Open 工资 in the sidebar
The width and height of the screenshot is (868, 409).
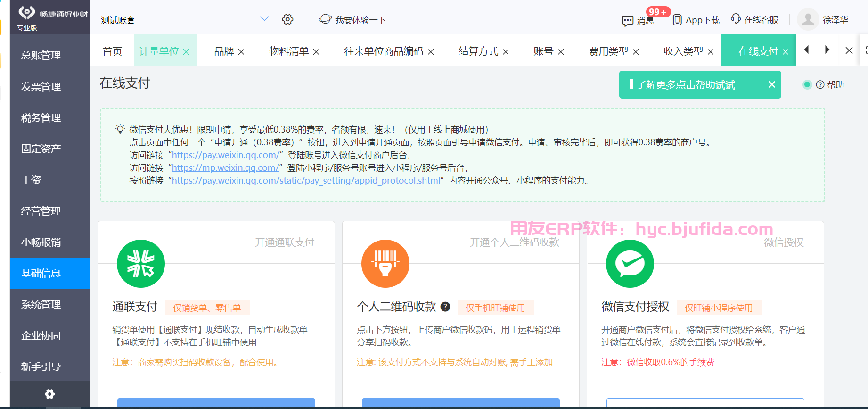(x=50, y=180)
